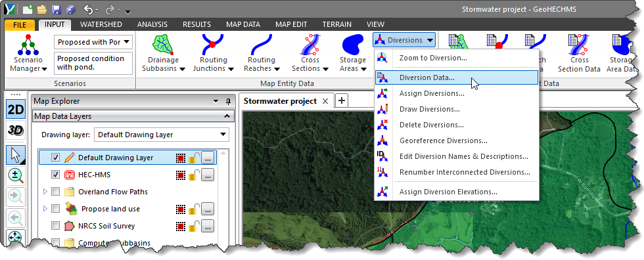The height and width of the screenshot is (260, 644).
Task: Open the Drawing layer combo box
Action: tap(162, 135)
